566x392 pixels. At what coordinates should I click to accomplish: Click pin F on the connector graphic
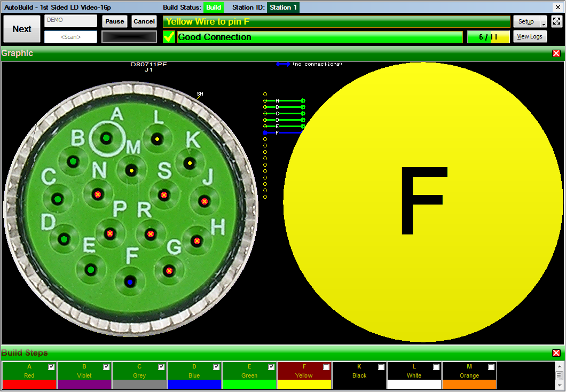coord(129,281)
